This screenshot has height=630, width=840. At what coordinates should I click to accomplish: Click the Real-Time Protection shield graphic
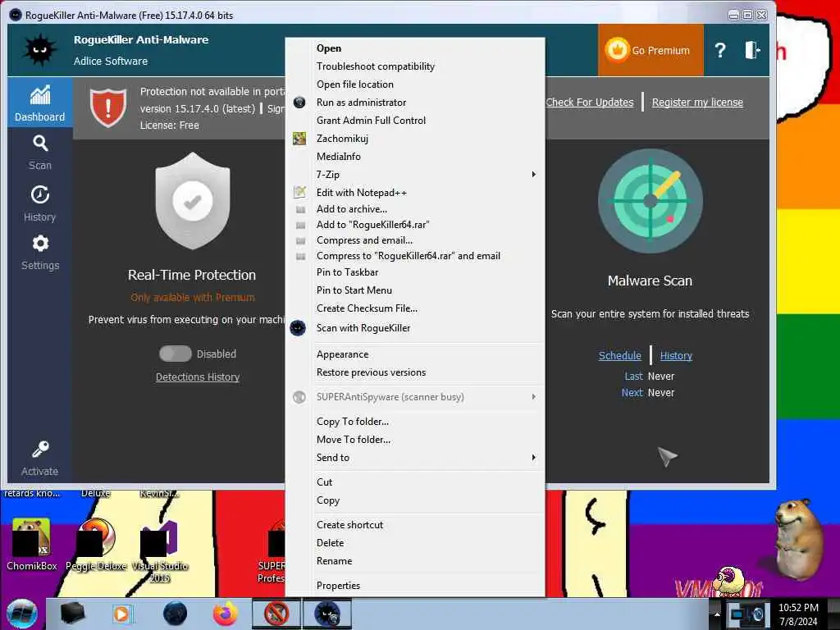click(193, 201)
